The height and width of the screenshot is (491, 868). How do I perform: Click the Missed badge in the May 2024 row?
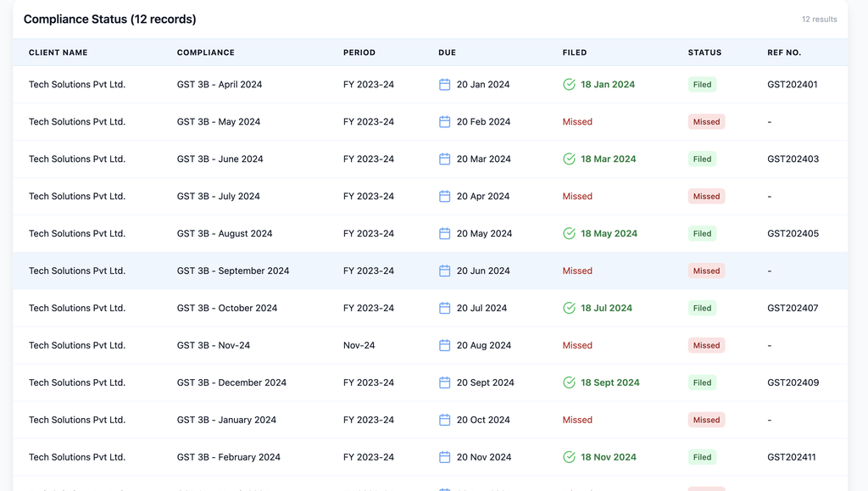pyautogui.click(x=706, y=122)
